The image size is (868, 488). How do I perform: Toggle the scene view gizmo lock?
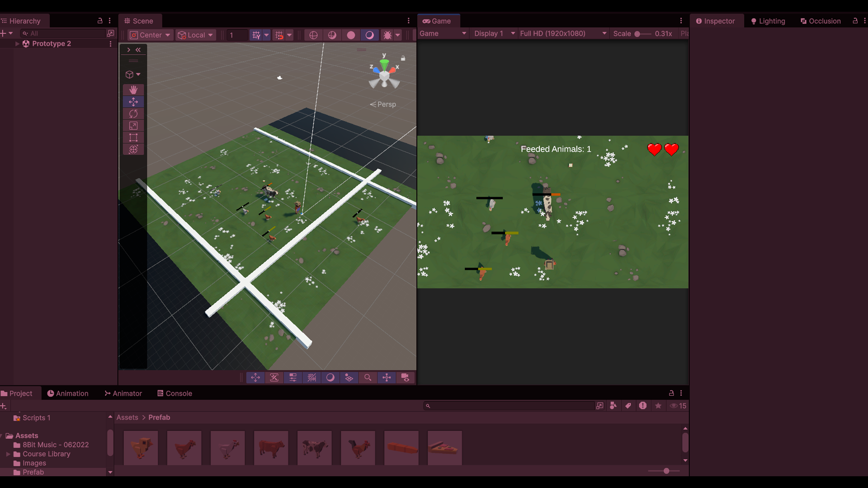click(x=403, y=58)
